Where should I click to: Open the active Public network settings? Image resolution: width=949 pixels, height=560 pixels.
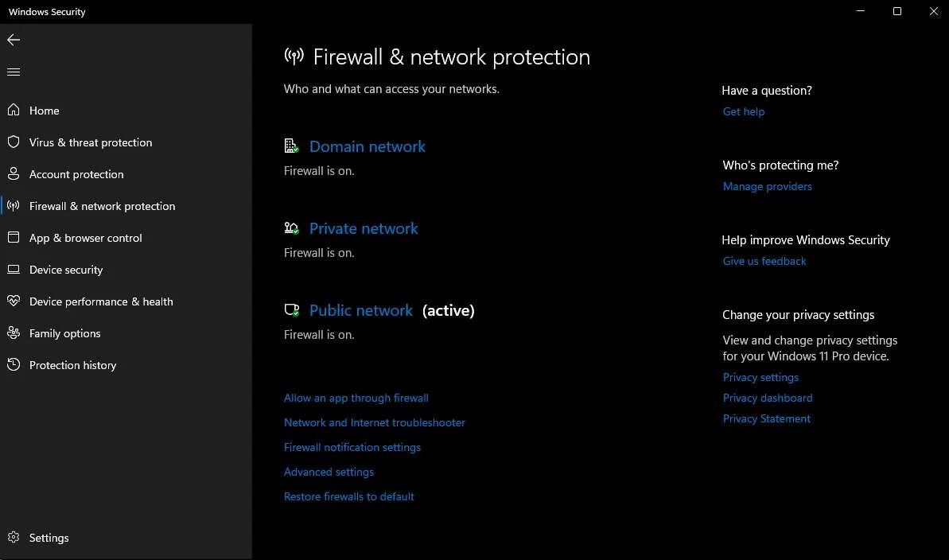pos(360,310)
